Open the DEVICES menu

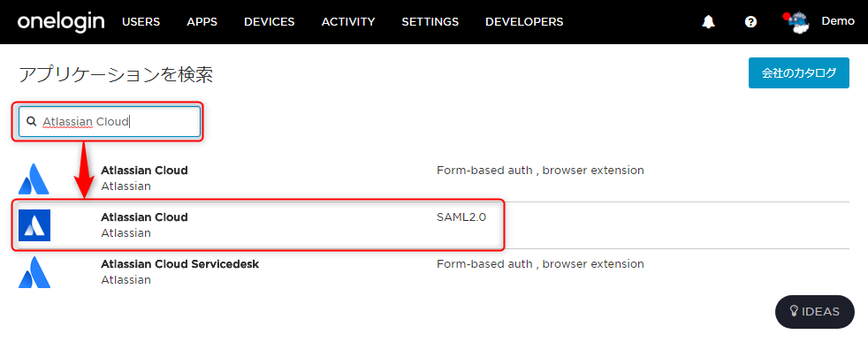(x=270, y=22)
